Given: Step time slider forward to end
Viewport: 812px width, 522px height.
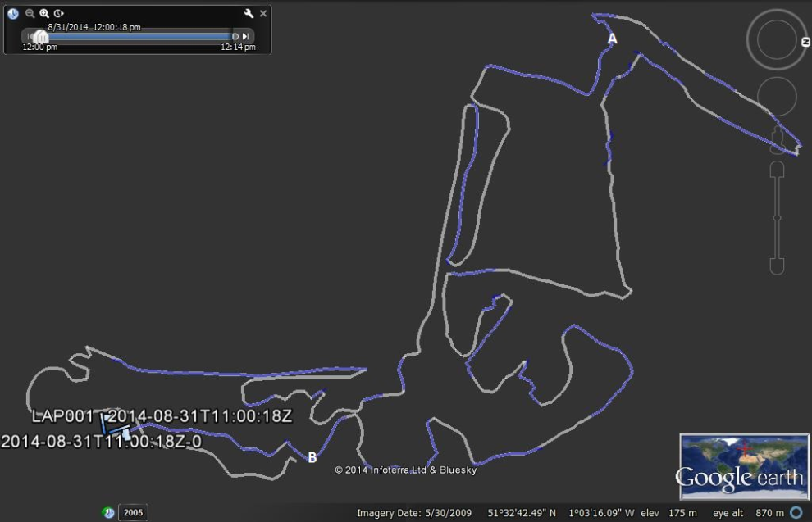Looking at the screenshot, I should click(245, 37).
